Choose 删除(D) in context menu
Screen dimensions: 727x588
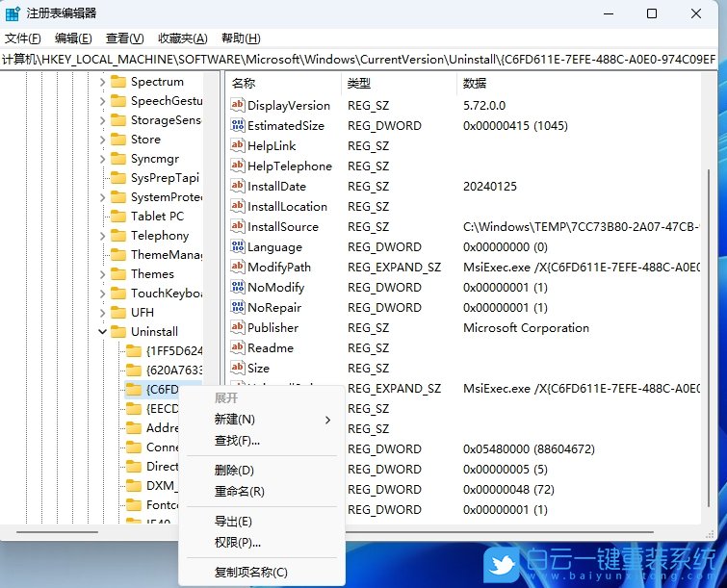[x=262, y=471]
